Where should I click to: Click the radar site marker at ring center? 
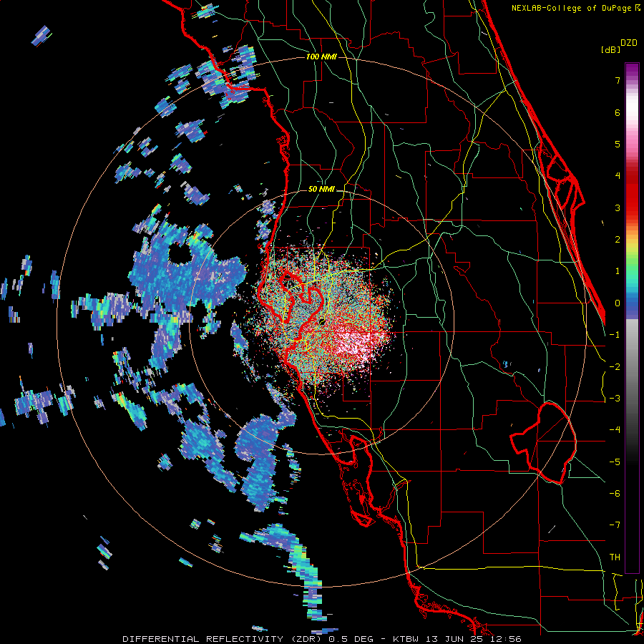321,321
